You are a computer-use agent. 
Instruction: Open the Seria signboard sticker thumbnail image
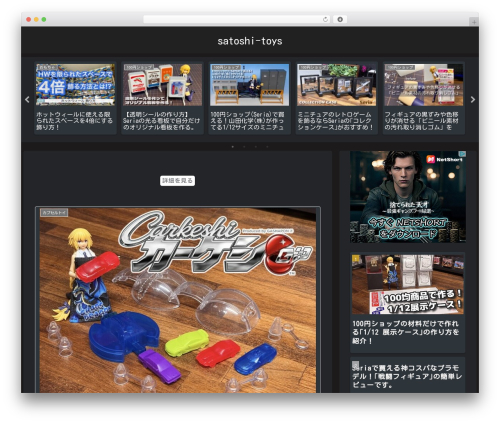click(x=162, y=85)
